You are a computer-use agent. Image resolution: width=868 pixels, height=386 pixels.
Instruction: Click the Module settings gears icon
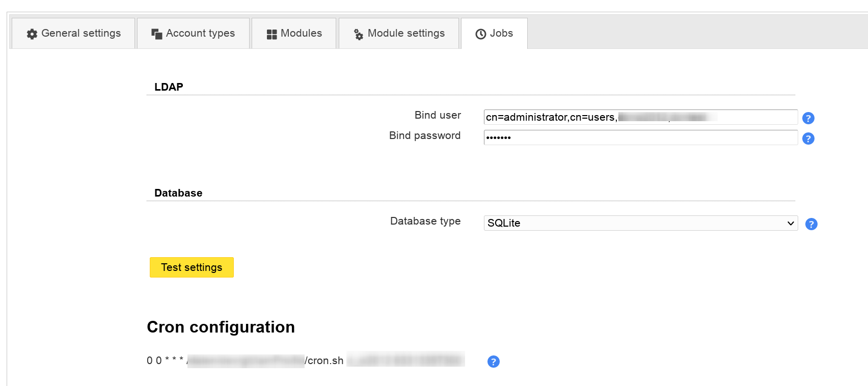click(359, 34)
